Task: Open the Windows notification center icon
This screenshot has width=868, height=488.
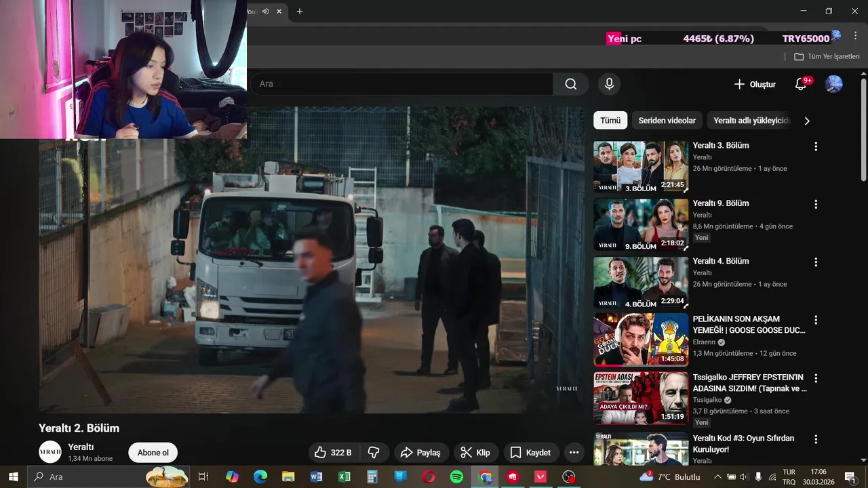Action: tap(849, 477)
